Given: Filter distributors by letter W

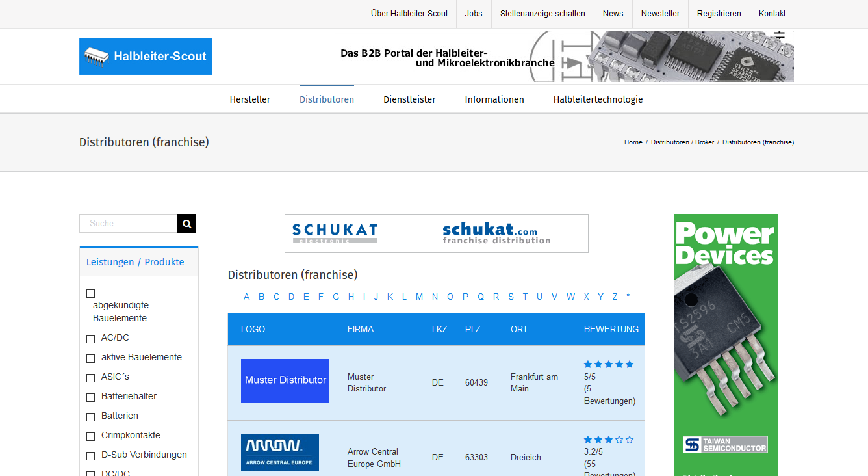Looking at the screenshot, I should point(570,297).
